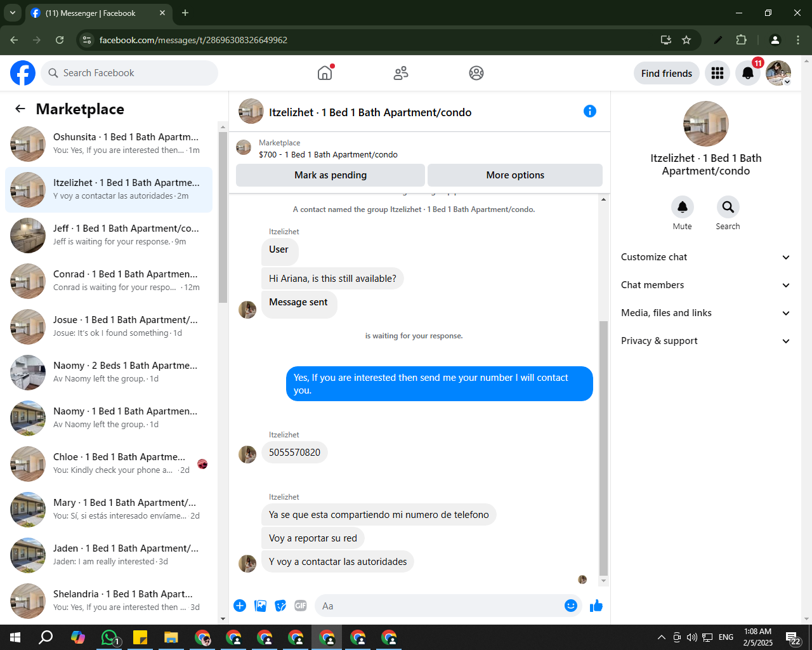Choose a sticker
The image size is (812, 650).
click(280, 606)
